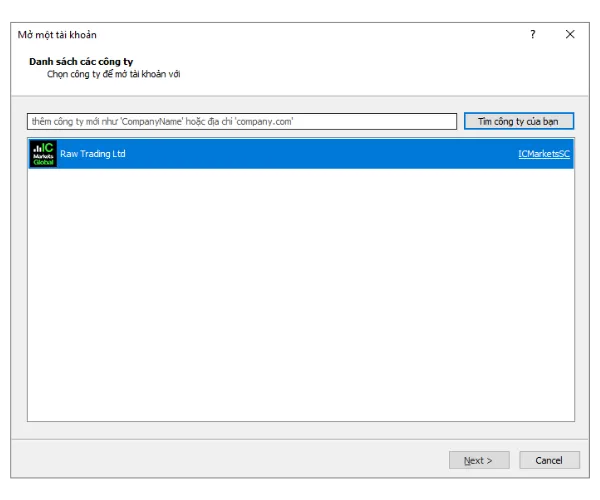Click the Tìm công ty của bạn button
Viewport: 600px width, 500px height.
point(518,121)
